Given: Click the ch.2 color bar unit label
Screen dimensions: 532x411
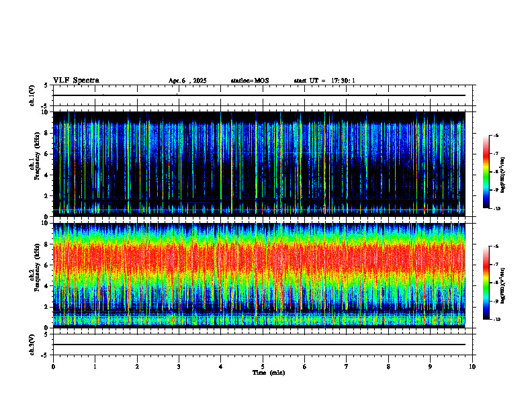Looking at the screenshot, I should coord(502,285).
